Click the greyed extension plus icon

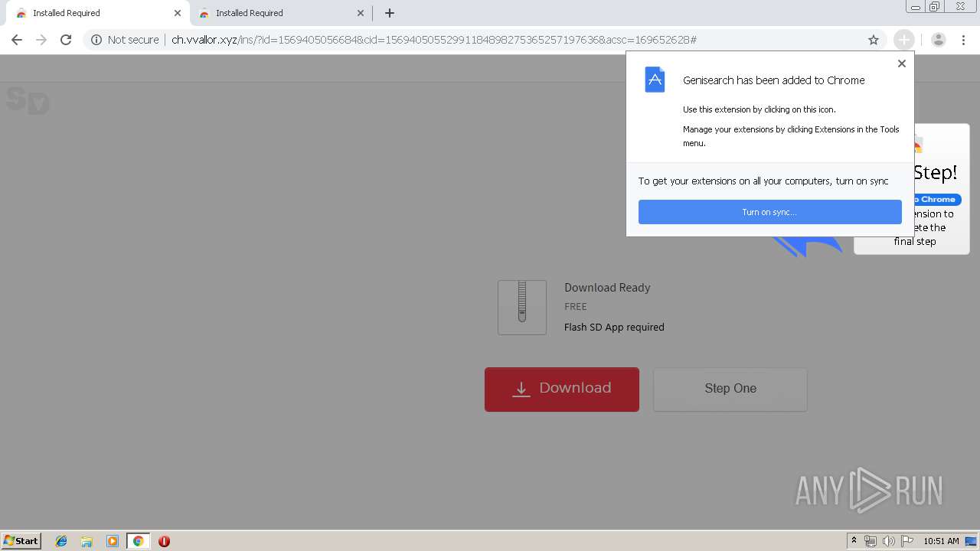pyautogui.click(x=904, y=40)
